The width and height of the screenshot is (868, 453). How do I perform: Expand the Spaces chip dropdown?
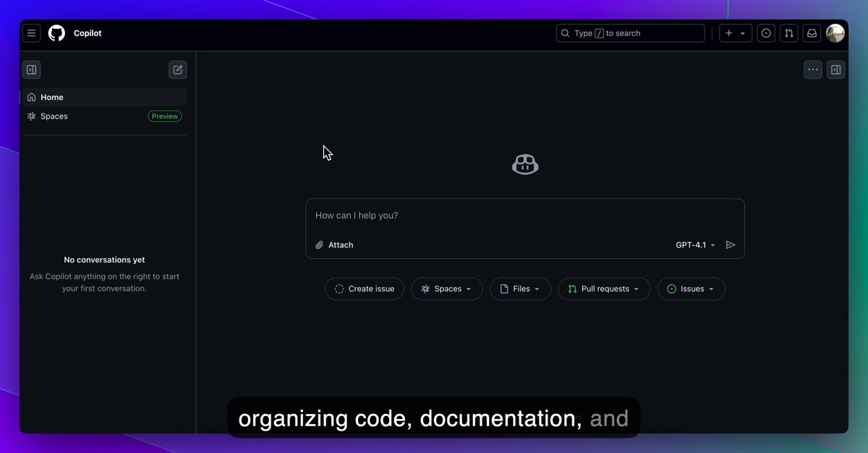click(447, 289)
